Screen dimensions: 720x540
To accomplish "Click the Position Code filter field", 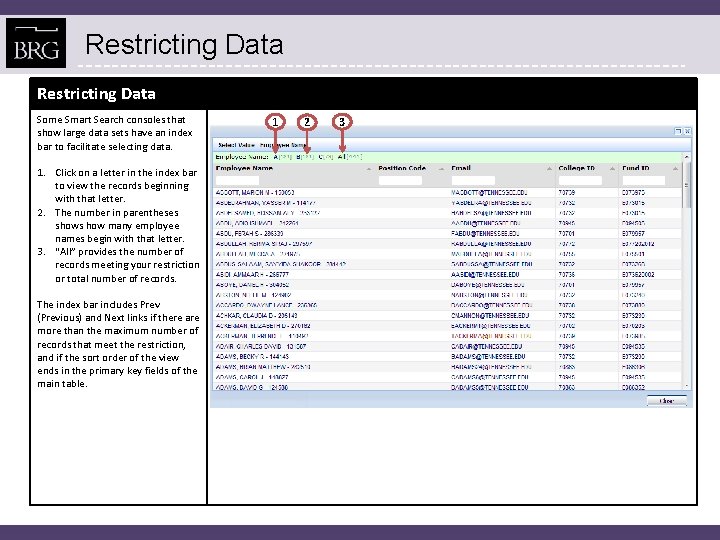I will click(400, 180).
